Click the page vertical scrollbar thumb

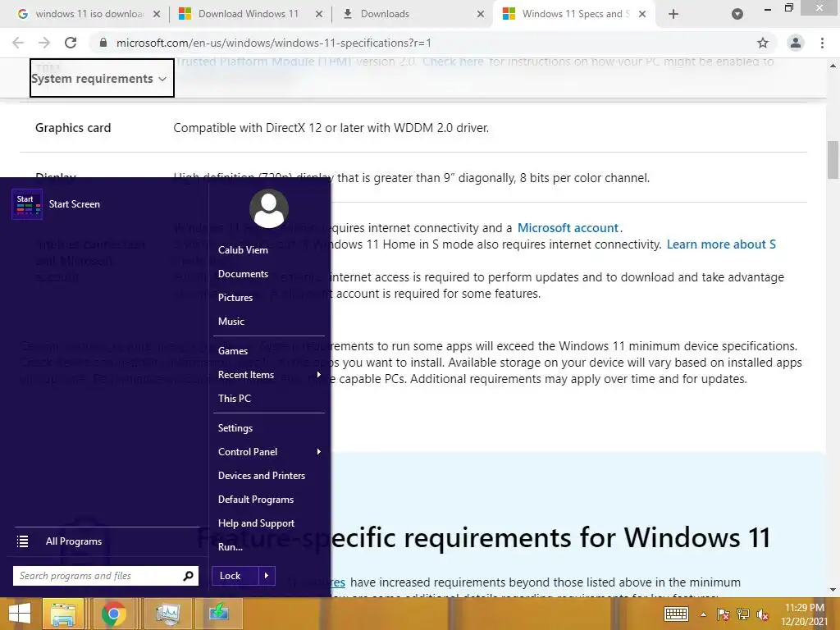pos(833,160)
